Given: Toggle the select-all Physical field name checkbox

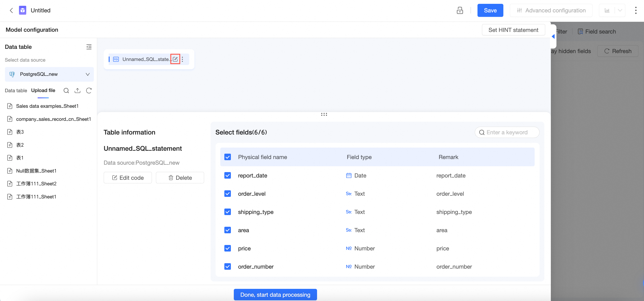Looking at the screenshot, I should click(x=227, y=157).
